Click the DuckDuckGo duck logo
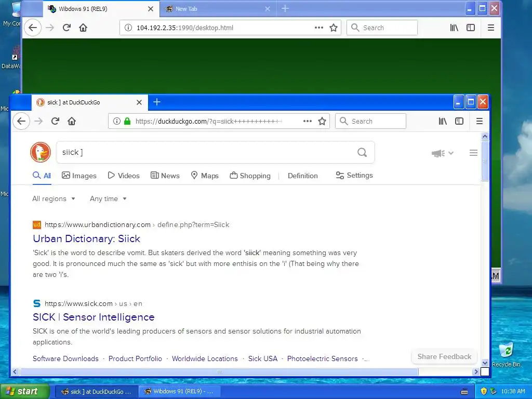 41,152
